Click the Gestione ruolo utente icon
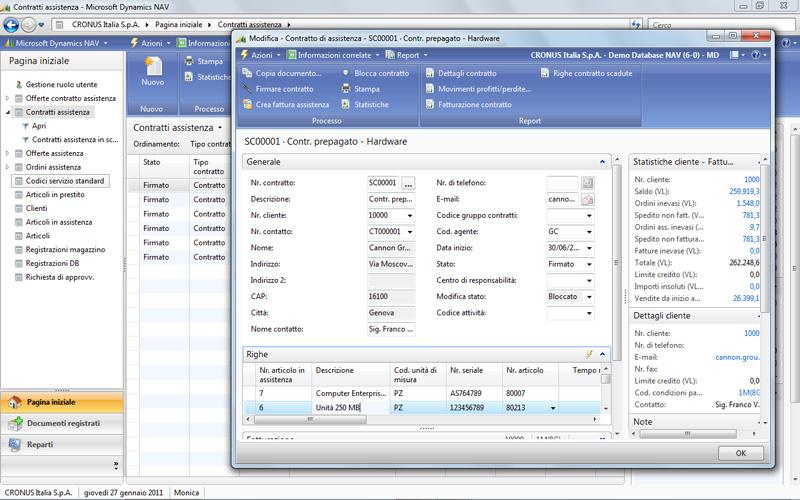The image size is (800, 500). click(19, 84)
